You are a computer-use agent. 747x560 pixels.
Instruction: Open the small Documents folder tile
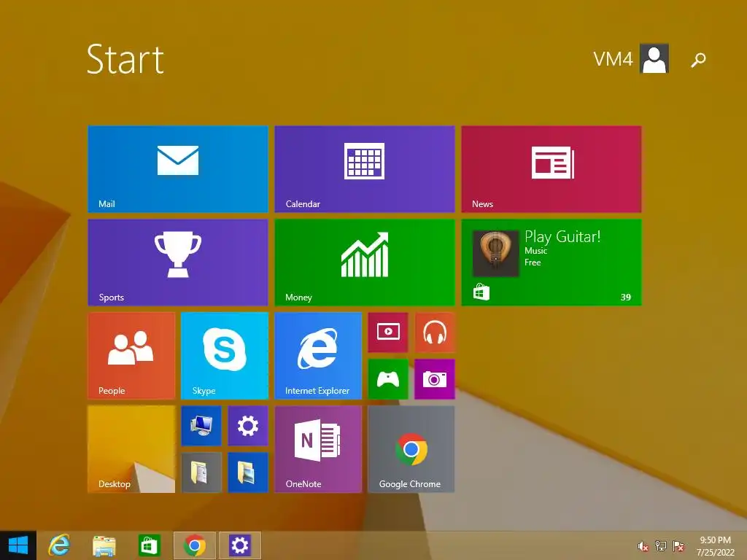click(x=201, y=472)
